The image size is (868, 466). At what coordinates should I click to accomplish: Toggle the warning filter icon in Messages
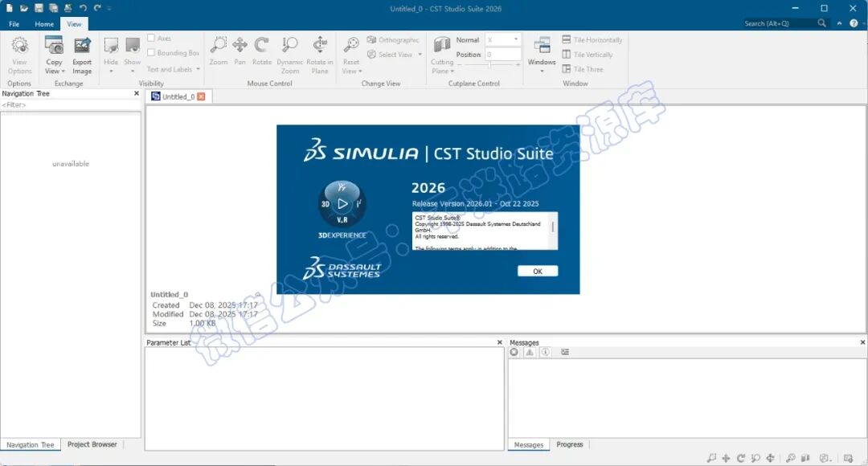tap(530, 352)
